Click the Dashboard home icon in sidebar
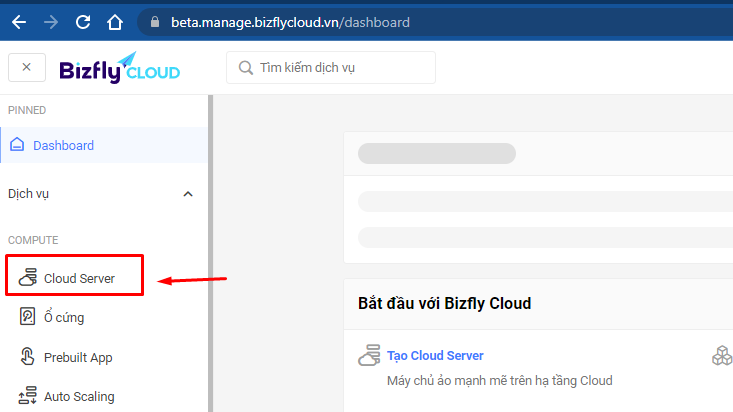Image resolution: width=733 pixels, height=412 pixels. point(17,145)
